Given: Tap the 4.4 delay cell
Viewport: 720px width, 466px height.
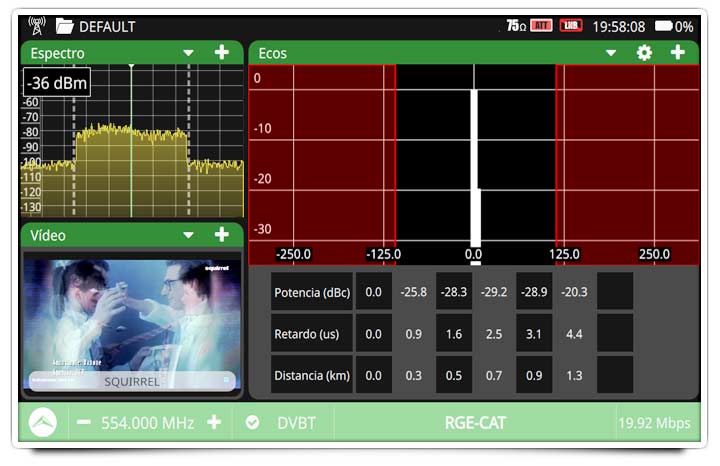Looking at the screenshot, I should [x=574, y=334].
